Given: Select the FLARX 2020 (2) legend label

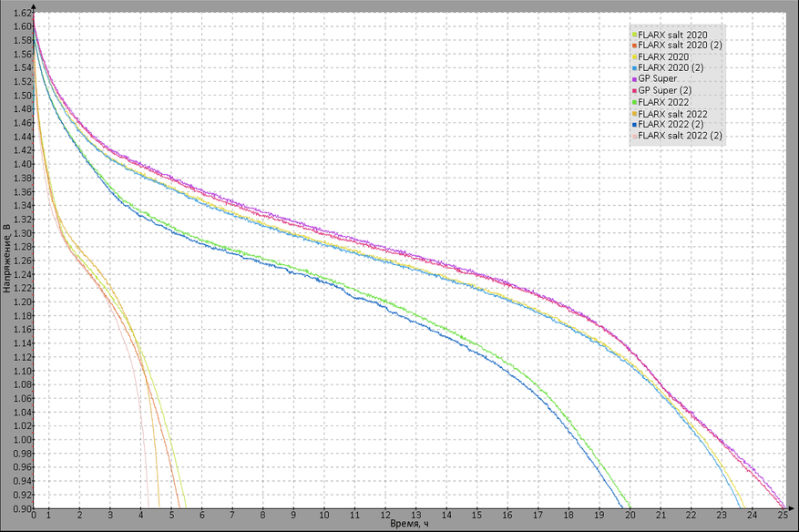Looking at the screenshot, I should click(x=671, y=67).
